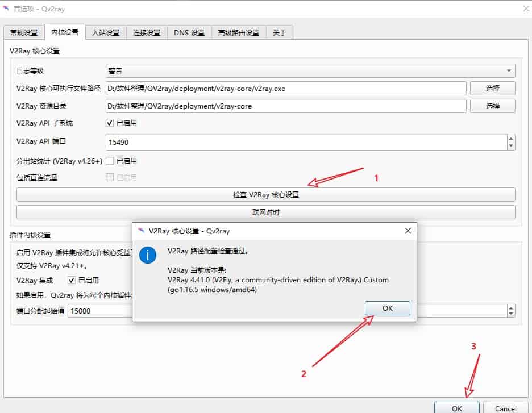The height and width of the screenshot is (413, 532).
Task: Click the Qv2ray icon on the dialog title bar
Action: pos(141,231)
